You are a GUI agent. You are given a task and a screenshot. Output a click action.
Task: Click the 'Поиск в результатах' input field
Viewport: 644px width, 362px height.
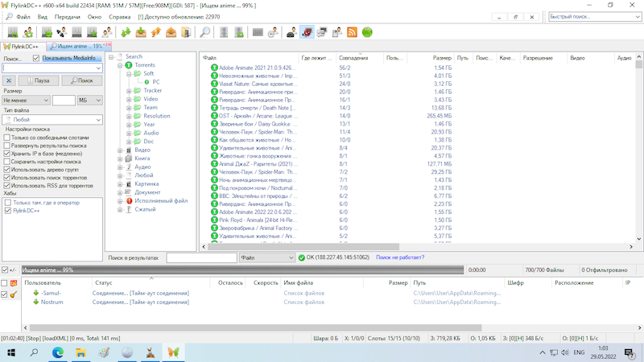200,257
